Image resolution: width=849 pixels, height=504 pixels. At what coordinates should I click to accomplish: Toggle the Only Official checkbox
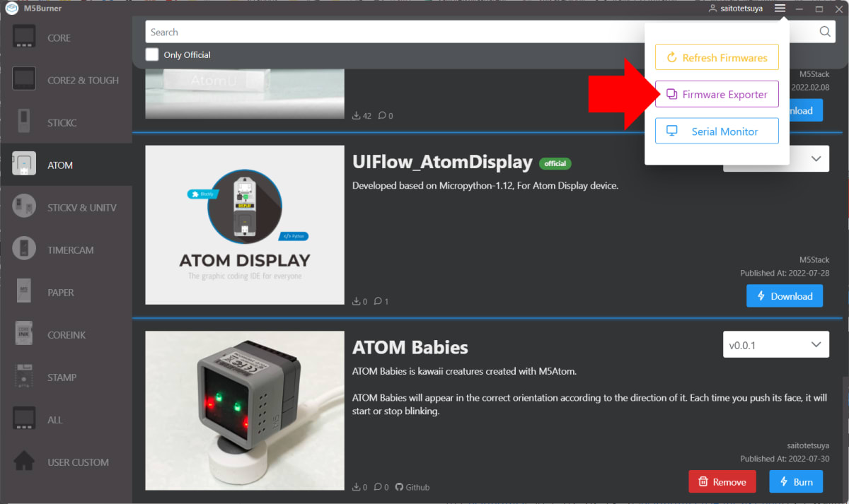tap(152, 54)
